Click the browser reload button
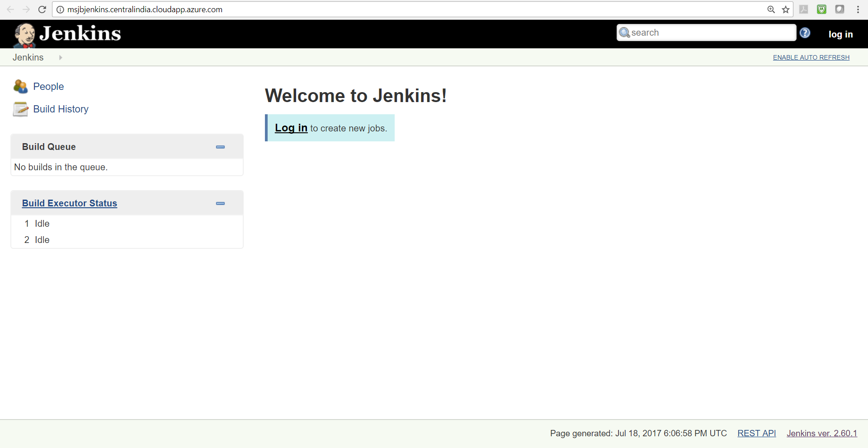Viewport: 868px width, 448px height. click(x=42, y=9)
